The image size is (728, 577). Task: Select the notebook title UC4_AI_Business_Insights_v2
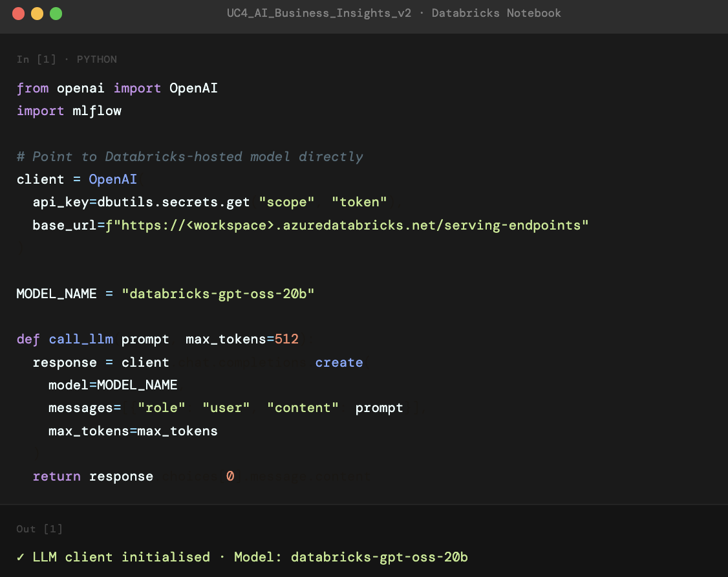click(319, 12)
